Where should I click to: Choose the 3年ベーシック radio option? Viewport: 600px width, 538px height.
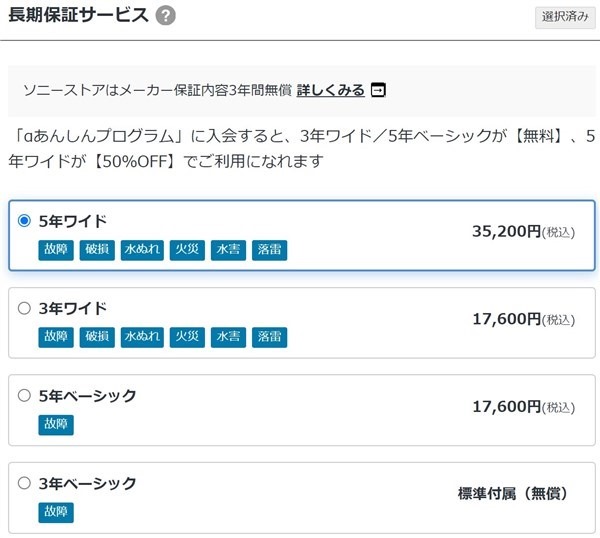25,483
